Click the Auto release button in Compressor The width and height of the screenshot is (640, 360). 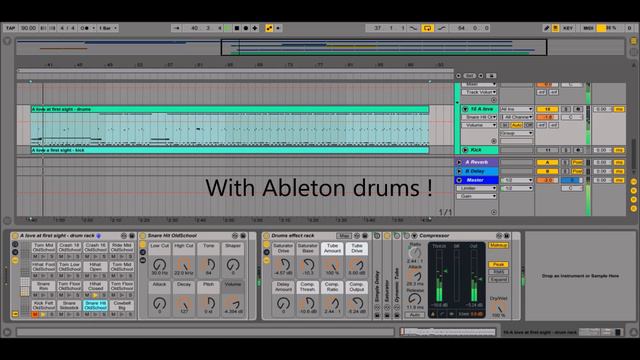[x=415, y=315]
